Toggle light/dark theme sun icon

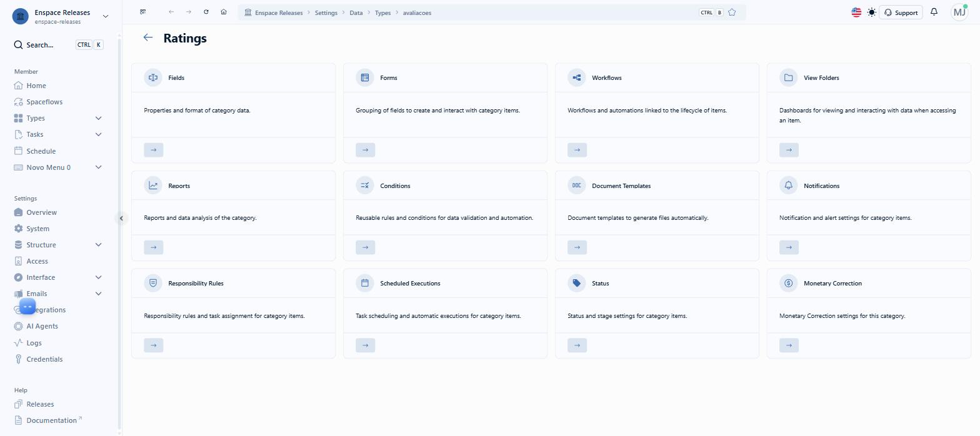(872, 12)
